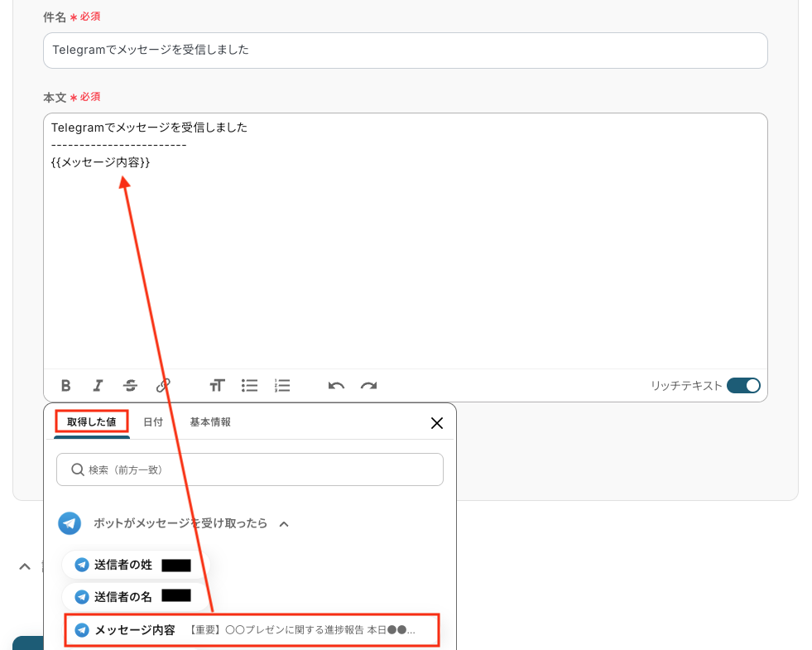Turn off the リッチテキスト switch
The width and height of the screenshot is (812, 650).
point(743,385)
